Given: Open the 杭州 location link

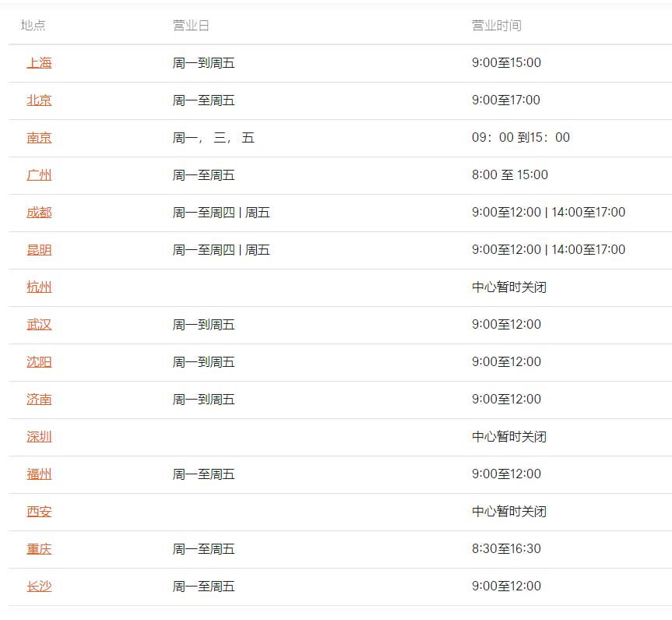Looking at the screenshot, I should [x=39, y=287].
